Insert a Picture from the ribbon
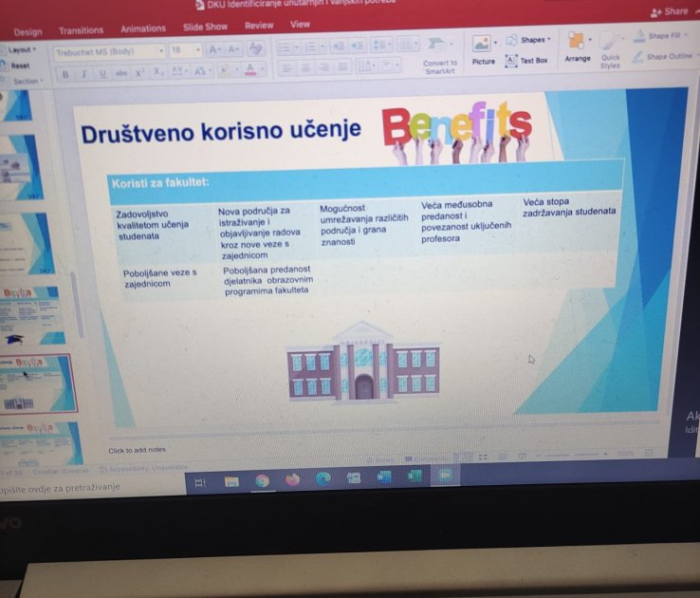This screenshot has height=598, width=700. coord(483,49)
